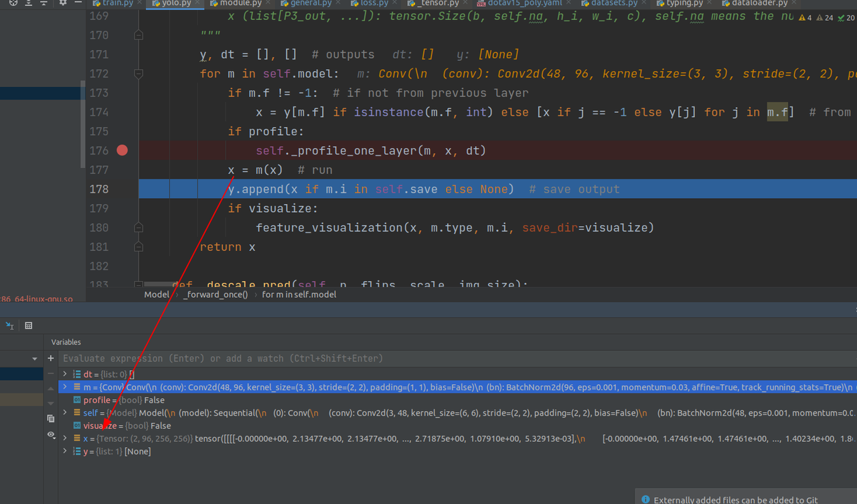
Task: Click 'feature_visualization' call on line 180
Action: (329, 228)
